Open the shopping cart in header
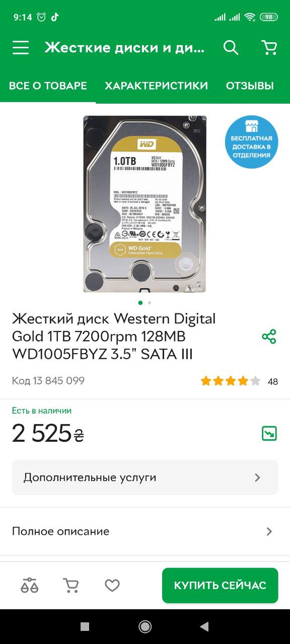The height and width of the screenshot is (644, 290). click(269, 48)
